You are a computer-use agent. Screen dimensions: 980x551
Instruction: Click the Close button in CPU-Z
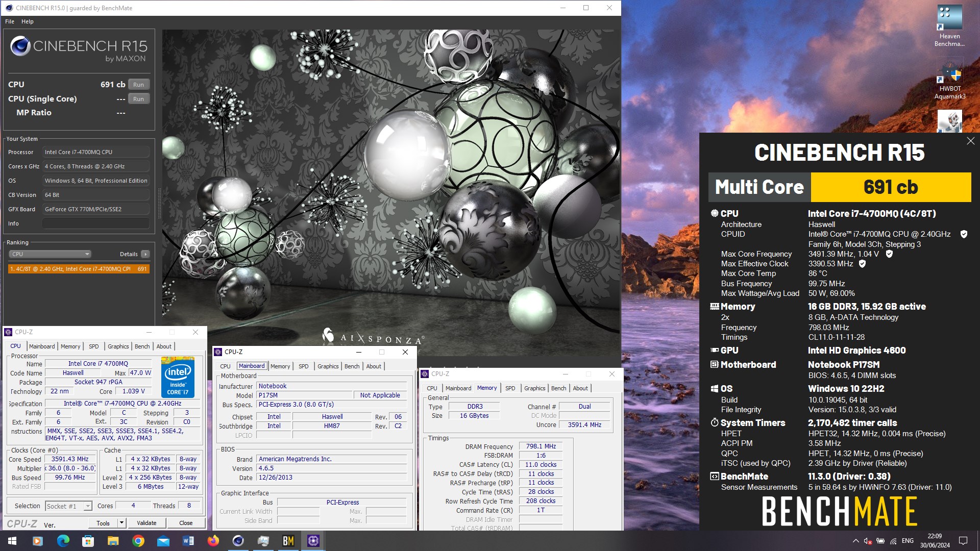[x=186, y=523]
